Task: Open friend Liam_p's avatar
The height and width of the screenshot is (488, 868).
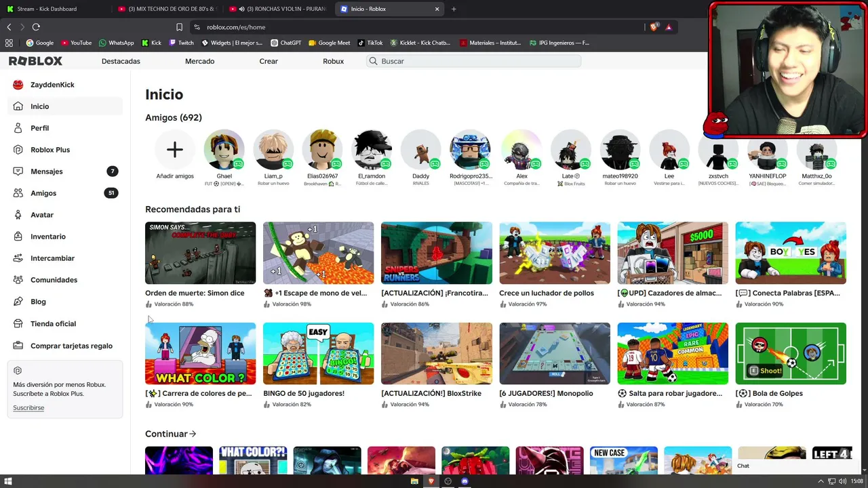Action: pyautogui.click(x=273, y=150)
